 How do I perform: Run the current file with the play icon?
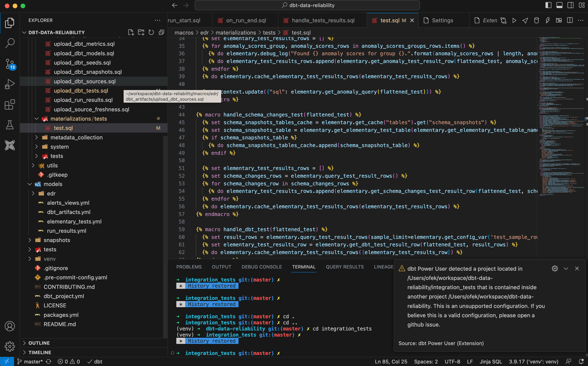pyautogui.click(x=514, y=20)
